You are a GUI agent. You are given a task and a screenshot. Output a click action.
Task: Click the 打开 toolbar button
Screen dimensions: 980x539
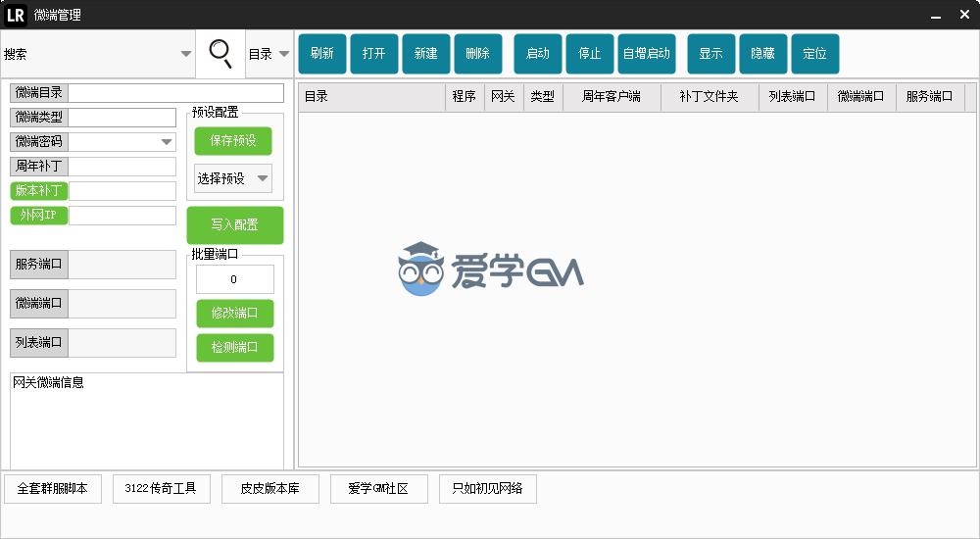[x=373, y=54]
